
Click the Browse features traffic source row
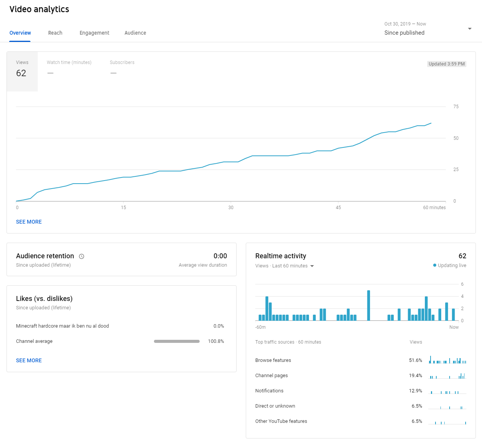[x=273, y=360]
